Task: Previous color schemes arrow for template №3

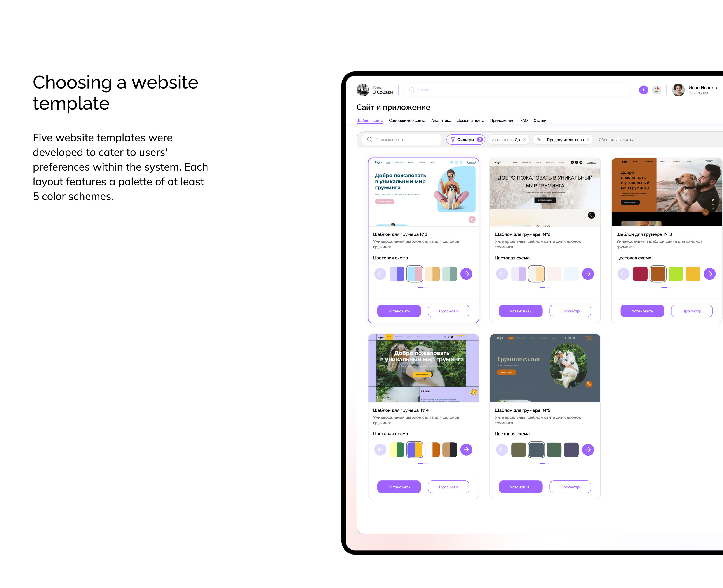Action: [623, 274]
